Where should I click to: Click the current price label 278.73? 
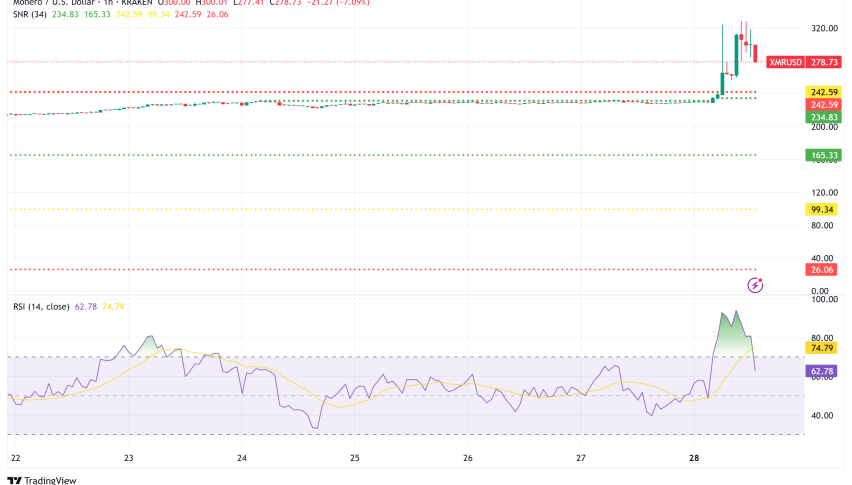(x=824, y=62)
